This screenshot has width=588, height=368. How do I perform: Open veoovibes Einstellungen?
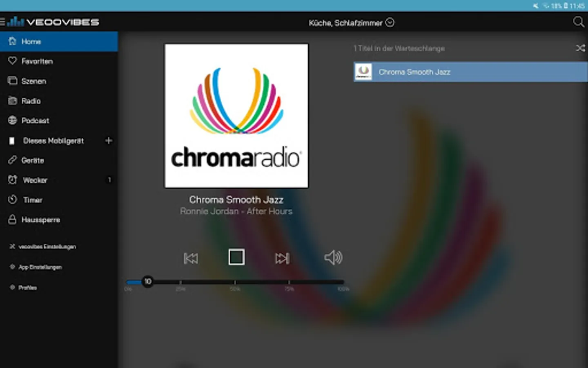coord(43,247)
